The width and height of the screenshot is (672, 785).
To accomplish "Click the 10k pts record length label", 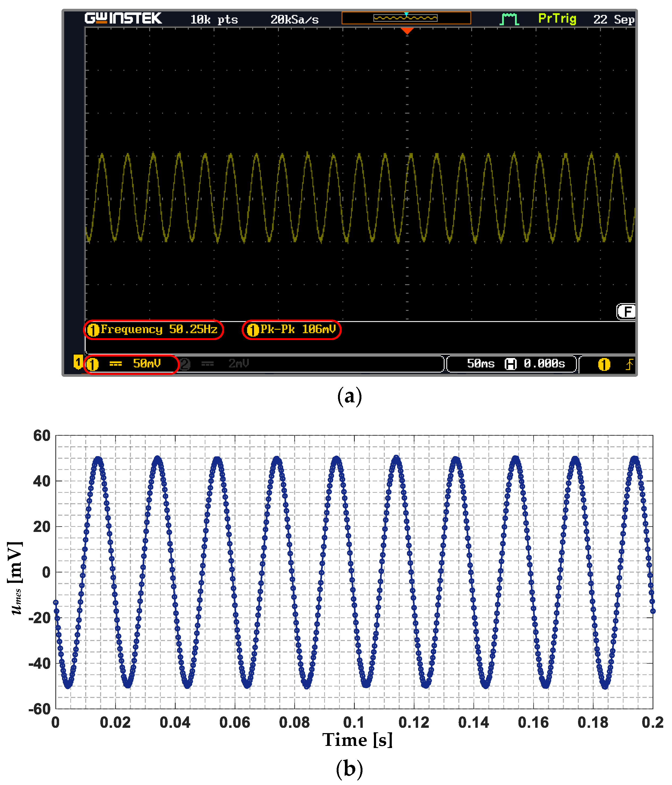I will [214, 20].
